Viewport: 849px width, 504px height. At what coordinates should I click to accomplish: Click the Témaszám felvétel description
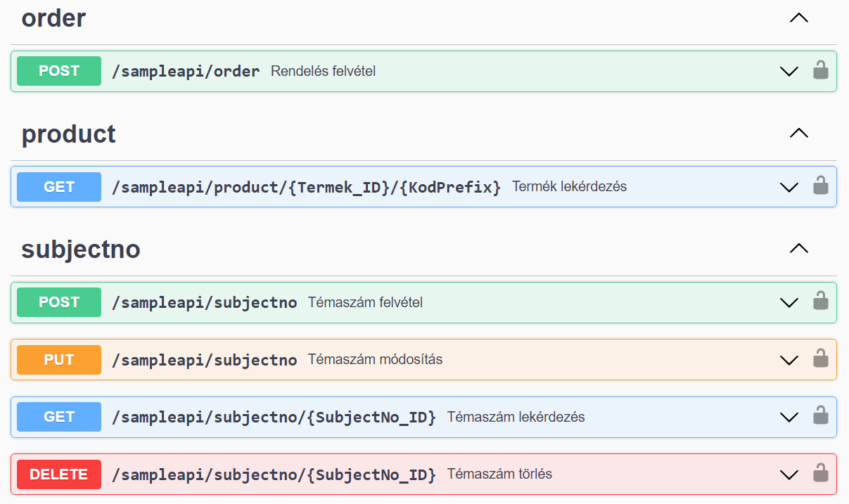click(365, 302)
